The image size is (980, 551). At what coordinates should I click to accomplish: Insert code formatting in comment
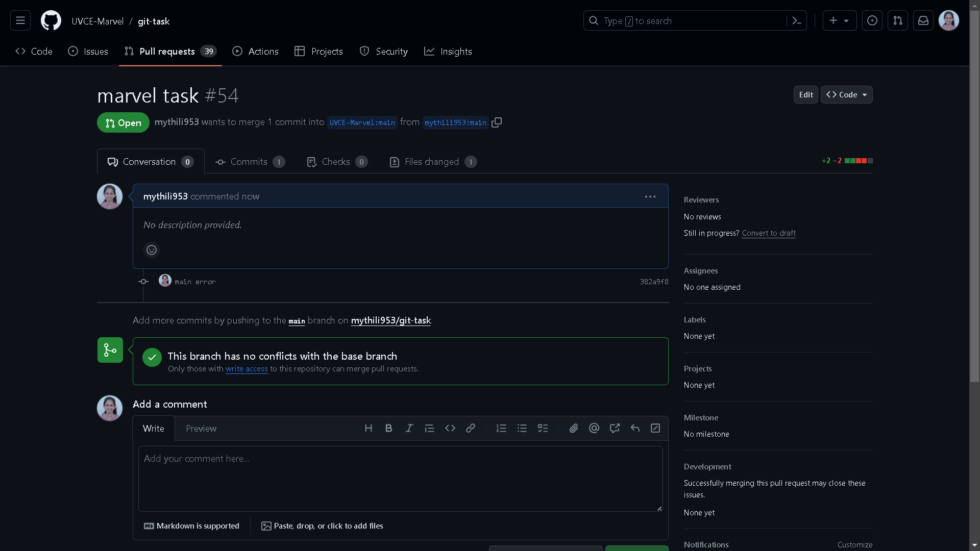(450, 429)
